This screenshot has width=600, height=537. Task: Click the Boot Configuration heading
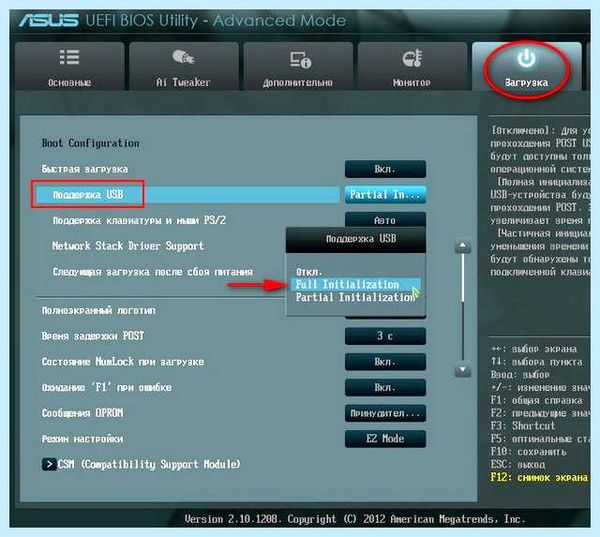(90, 143)
